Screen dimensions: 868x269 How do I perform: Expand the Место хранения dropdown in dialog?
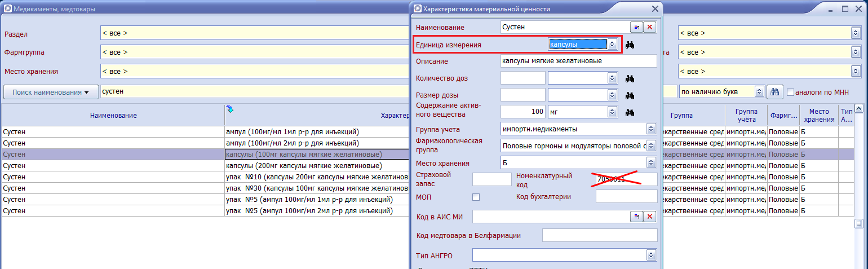click(651, 163)
